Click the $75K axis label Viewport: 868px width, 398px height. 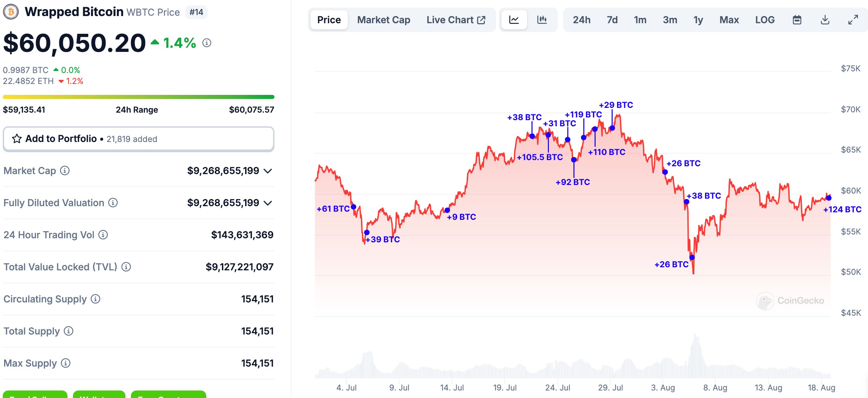pos(851,68)
